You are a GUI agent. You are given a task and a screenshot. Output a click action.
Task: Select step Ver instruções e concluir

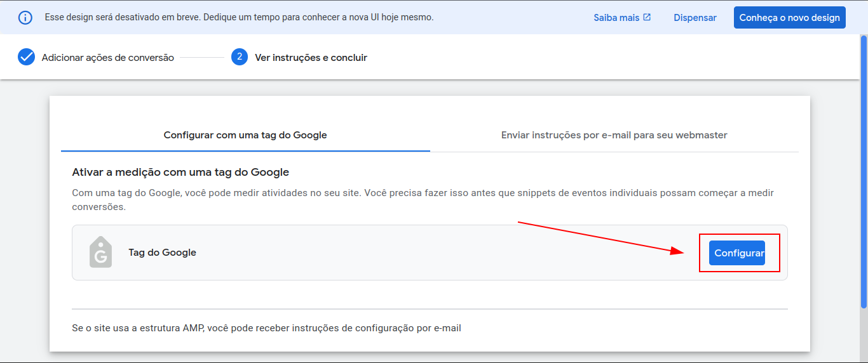point(311,58)
